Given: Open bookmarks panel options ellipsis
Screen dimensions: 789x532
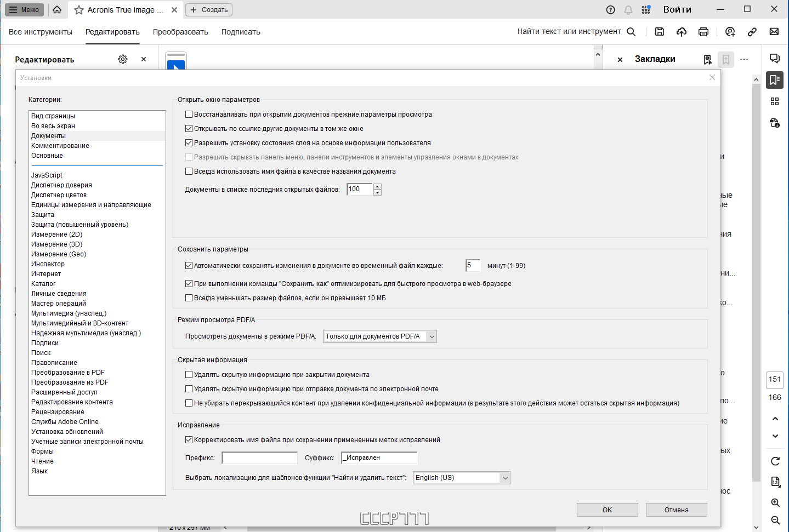Looking at the screenshot, I should 744,60.
